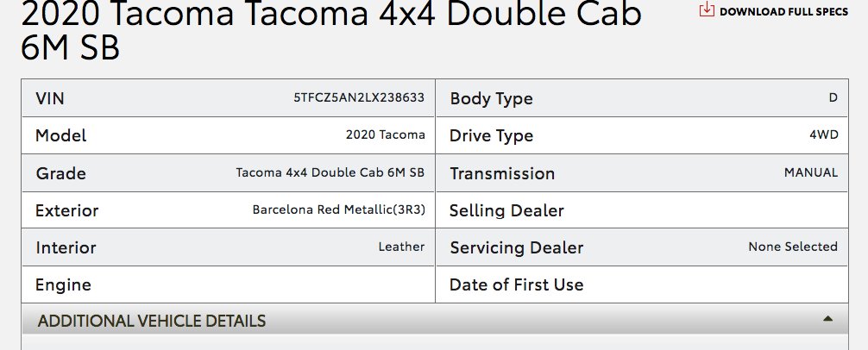Click Additional Vehicle Details header
868x350 pixels.
[x=435, y=320]
